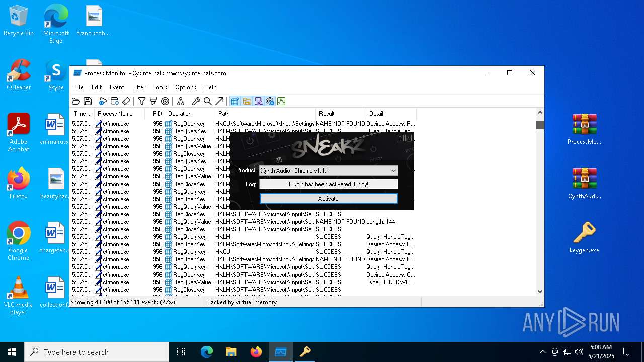644x362 pixels.
Task: Open the Help menu
Action: pos(210,87)
